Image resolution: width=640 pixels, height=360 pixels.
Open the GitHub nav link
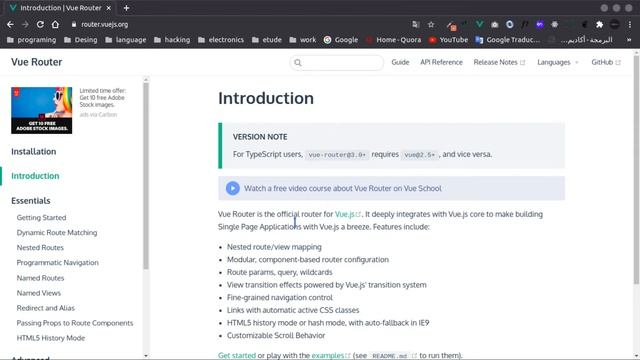pos(606,62)
